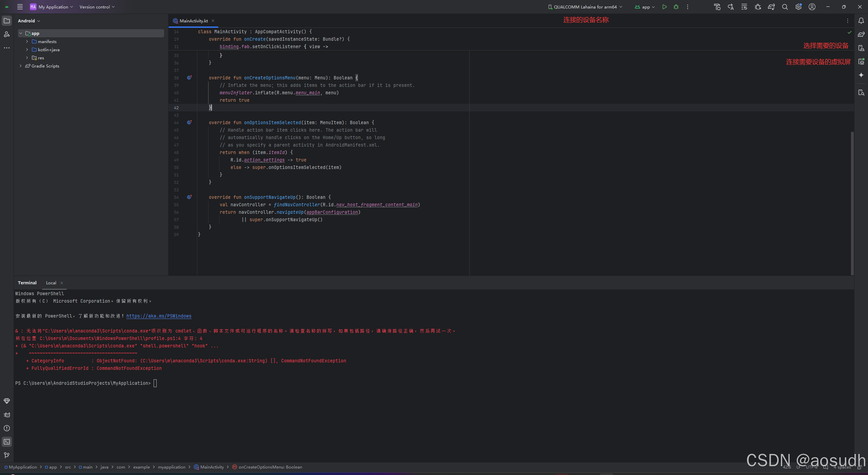868x475 pixels.
Task: Click the green Run app button
Action: (664, 7)
